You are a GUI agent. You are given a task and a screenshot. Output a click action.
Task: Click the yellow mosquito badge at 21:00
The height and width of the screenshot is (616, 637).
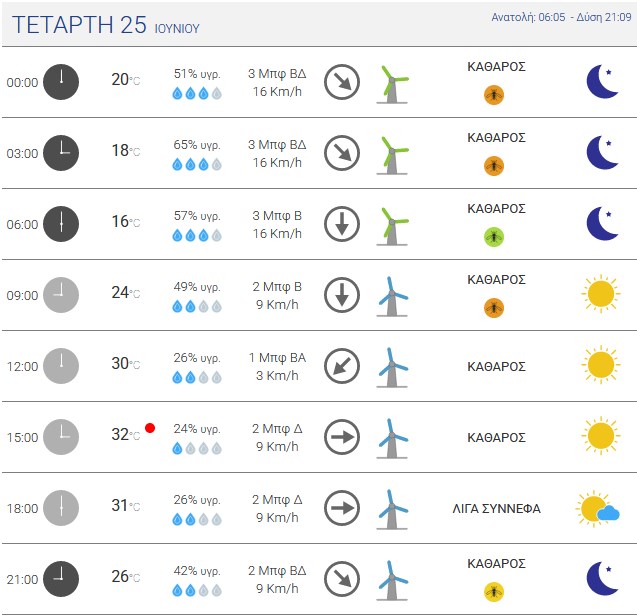494,592
